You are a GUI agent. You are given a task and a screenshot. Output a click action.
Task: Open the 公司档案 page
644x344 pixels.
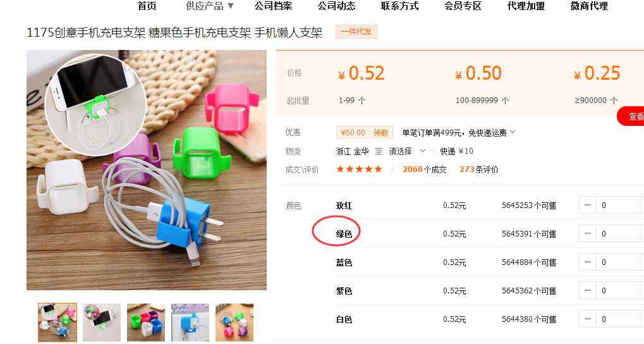[x=273, y=6]
